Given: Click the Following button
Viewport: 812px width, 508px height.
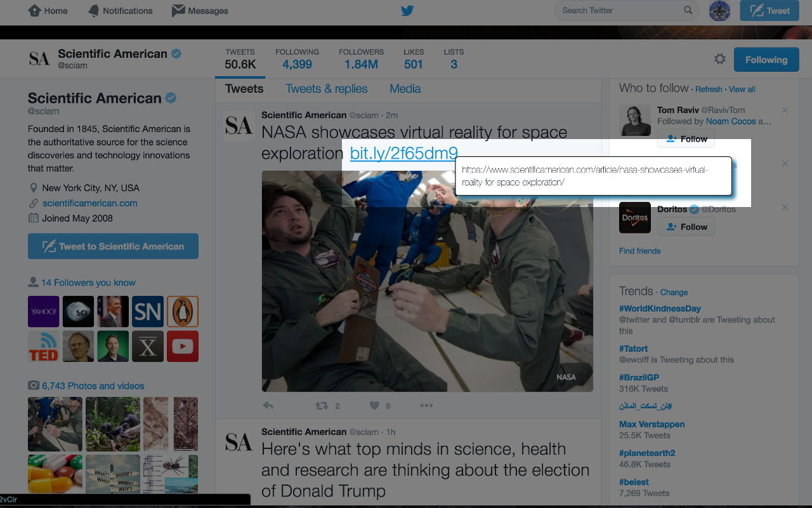Looking at the screenshot, I should pyautogui.click(x=766, y=60).
